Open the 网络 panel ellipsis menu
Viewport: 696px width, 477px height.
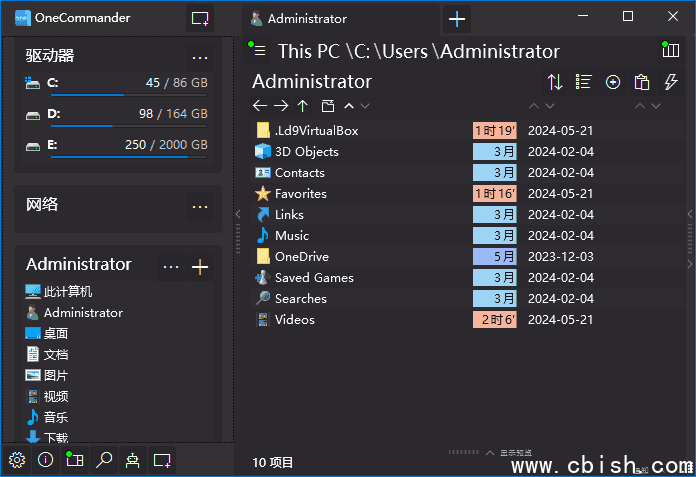[200, 206]
